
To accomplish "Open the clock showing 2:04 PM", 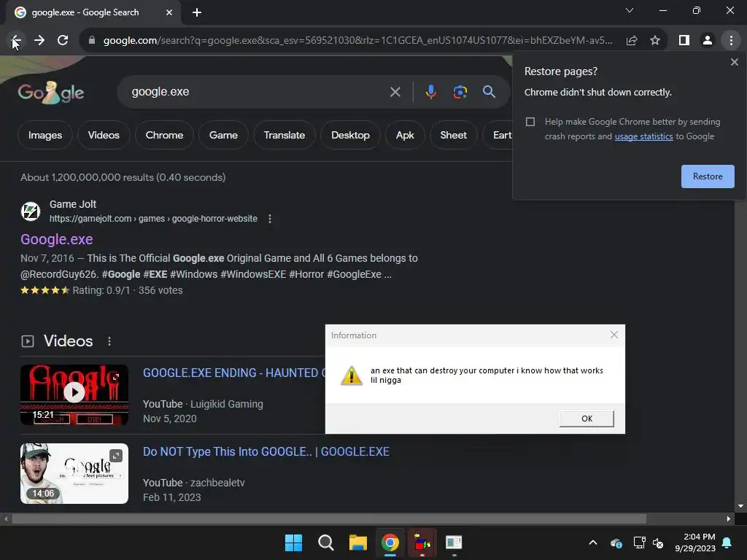I will (x=695, y=542).
